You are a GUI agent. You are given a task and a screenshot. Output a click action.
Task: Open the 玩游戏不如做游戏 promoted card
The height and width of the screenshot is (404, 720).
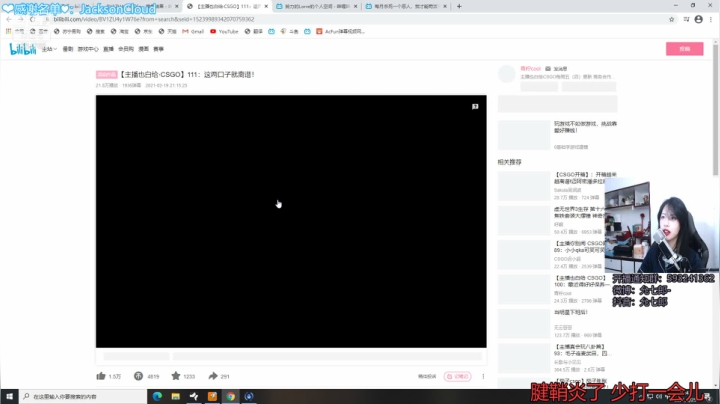557,135
